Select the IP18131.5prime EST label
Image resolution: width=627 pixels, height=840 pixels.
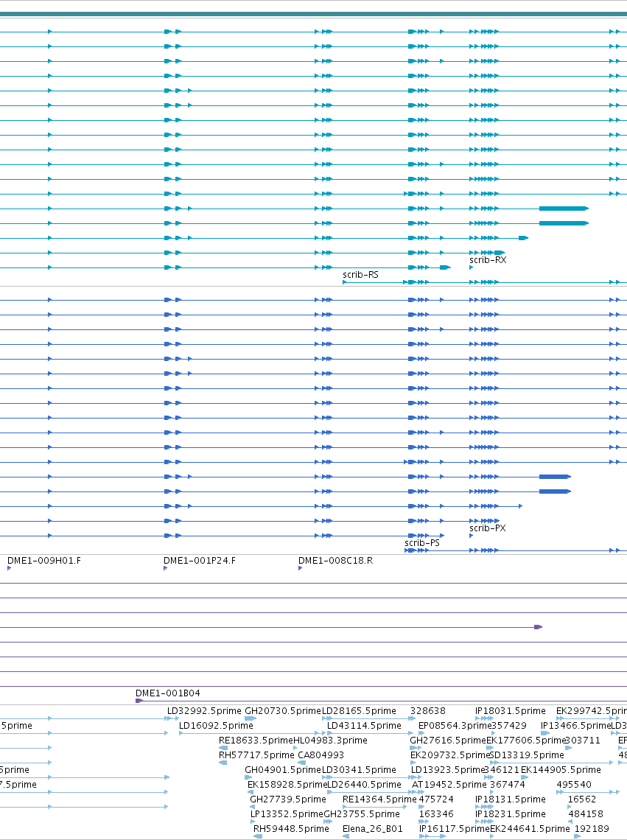pyautogui.click(x=510, y=799)
